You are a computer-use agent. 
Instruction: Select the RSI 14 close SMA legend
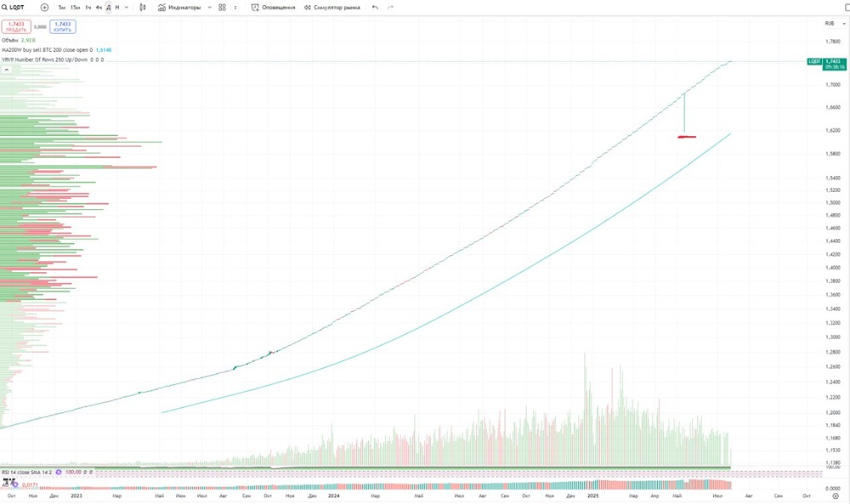(26, 472)
